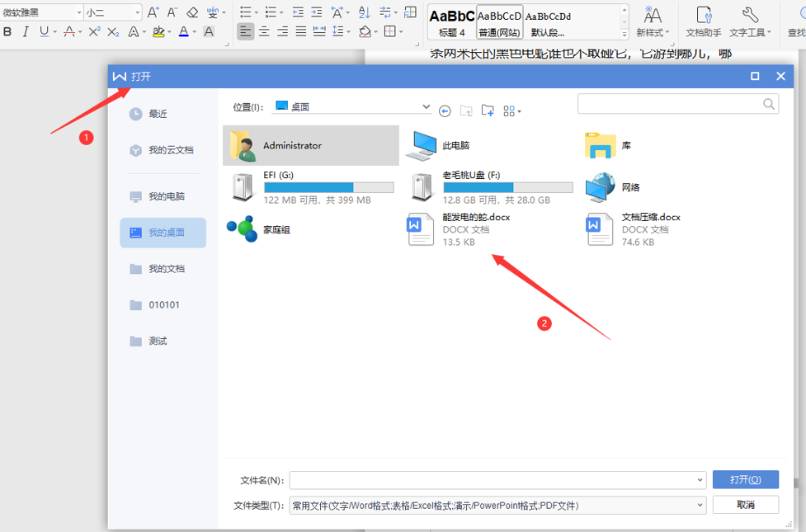This screenshot has height=532, width=806.
Task: Clear formatting with eraser icon
Action: coord(192,12)
